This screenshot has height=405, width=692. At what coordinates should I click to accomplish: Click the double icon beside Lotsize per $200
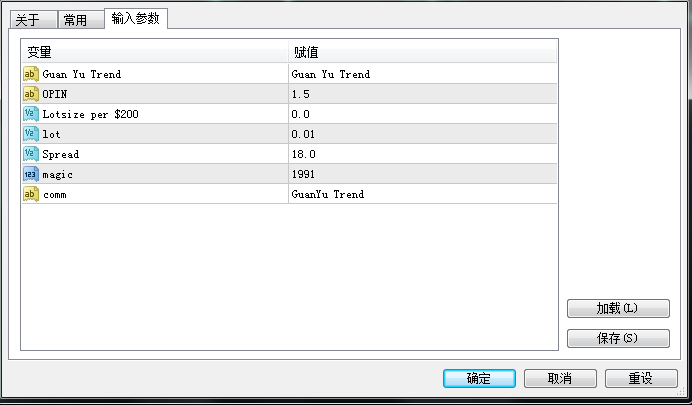coord(30,114)
